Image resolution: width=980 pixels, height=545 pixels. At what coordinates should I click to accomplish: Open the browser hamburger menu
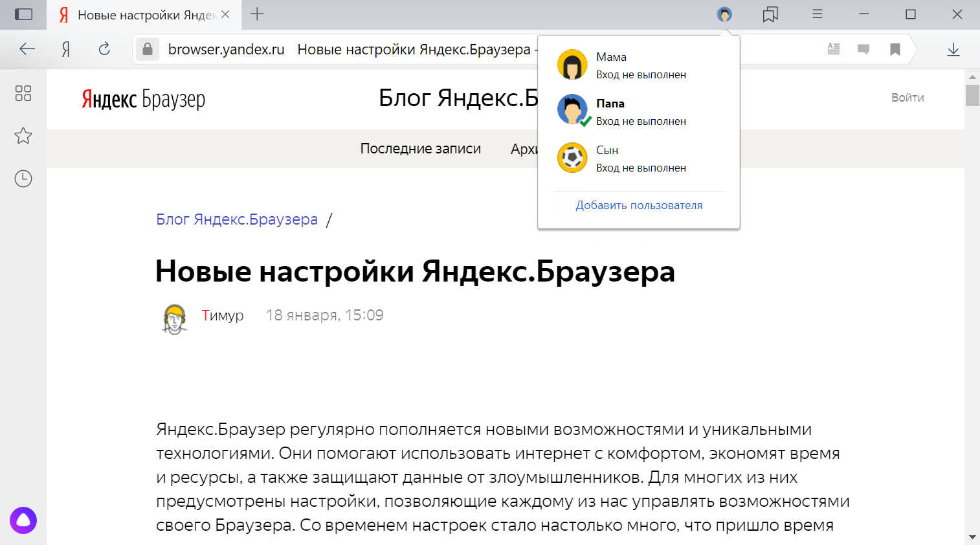(x=818, y=14)
